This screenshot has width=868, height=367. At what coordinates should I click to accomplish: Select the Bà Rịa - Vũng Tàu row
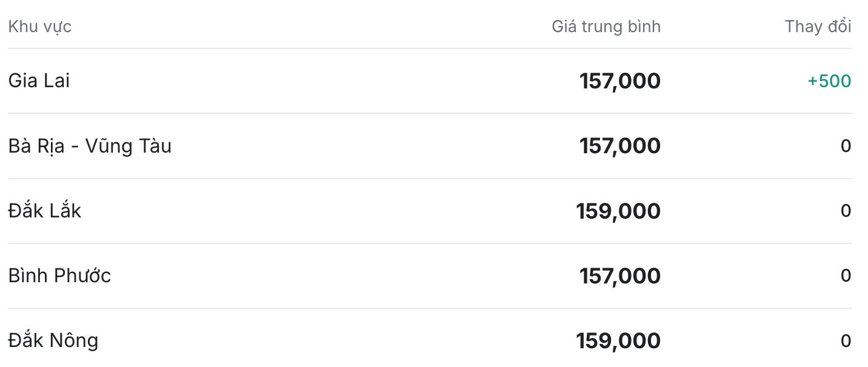point(430,146)
